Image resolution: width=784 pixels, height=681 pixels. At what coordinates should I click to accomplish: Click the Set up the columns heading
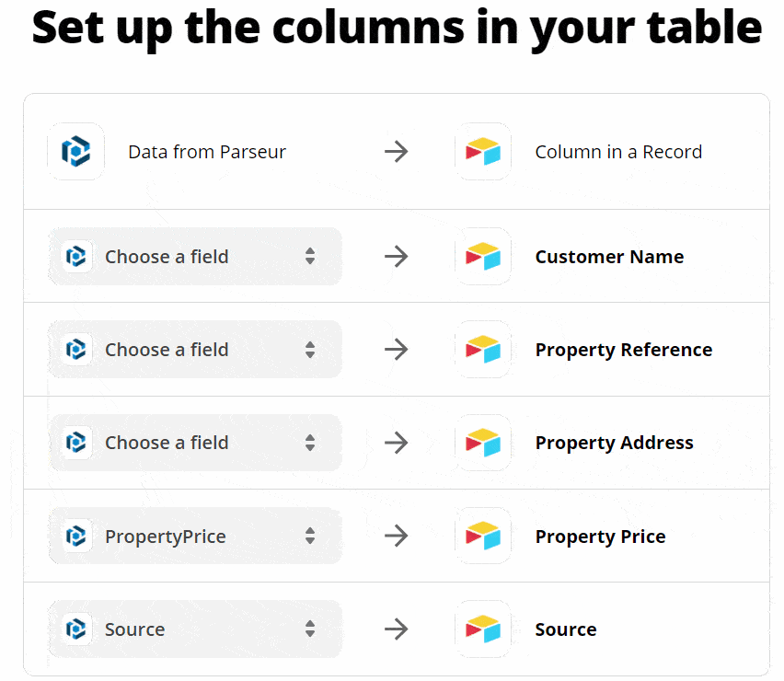392,29
